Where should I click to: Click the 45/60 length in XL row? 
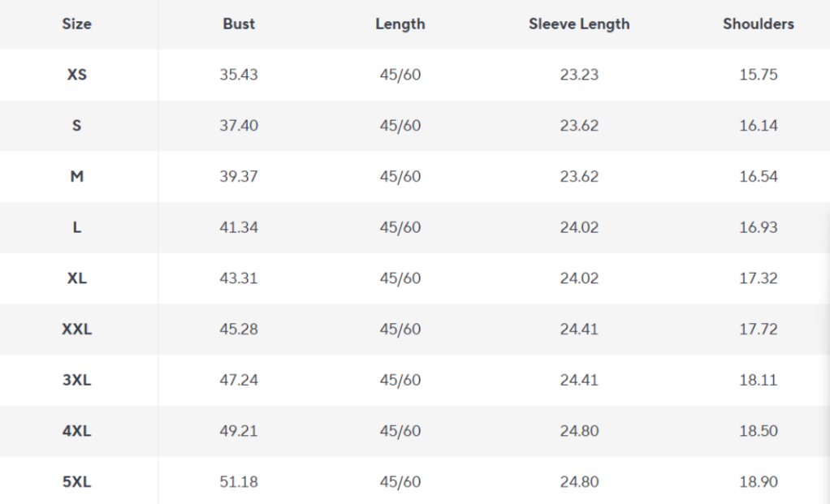pyautogui.click(x=400, y=278)
